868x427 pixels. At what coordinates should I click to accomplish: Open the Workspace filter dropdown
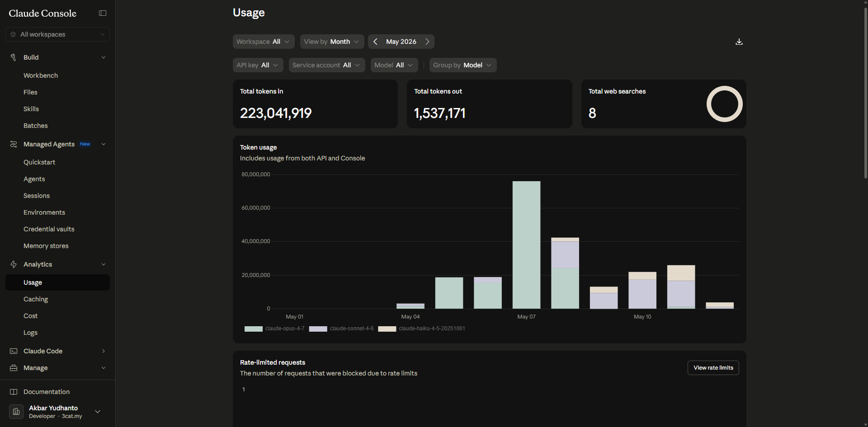click(264, 42)
